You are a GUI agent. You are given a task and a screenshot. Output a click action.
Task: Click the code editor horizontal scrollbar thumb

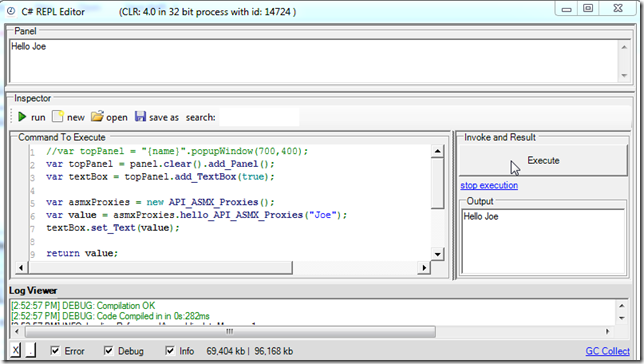click(x=160, y=268)
